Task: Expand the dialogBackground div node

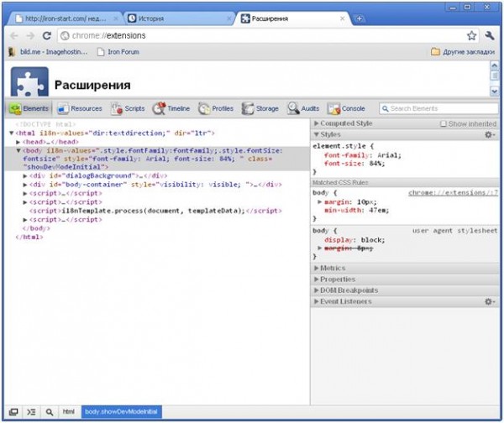Action: [x=25, y=175]
